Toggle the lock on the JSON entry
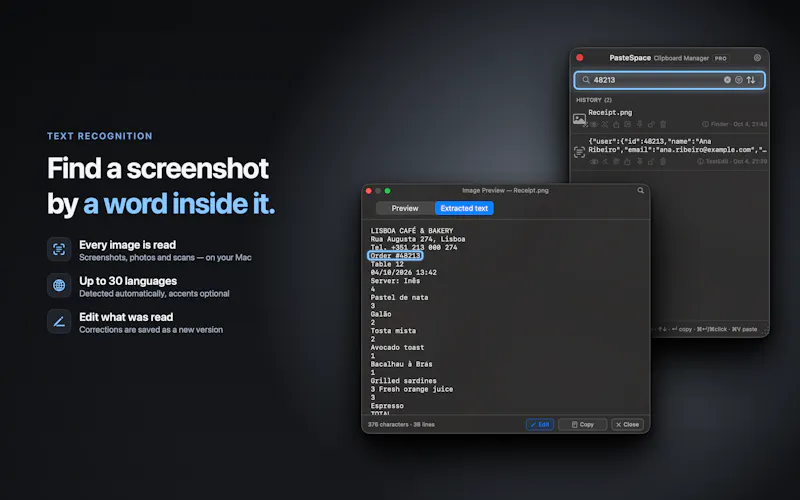800x500 pixels. [x=651, y=162]
